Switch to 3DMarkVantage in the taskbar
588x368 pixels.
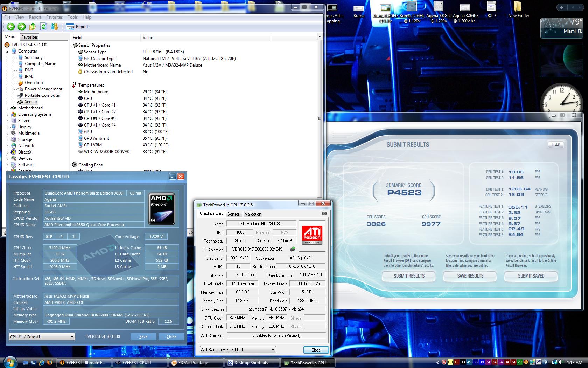click(196, 363)
